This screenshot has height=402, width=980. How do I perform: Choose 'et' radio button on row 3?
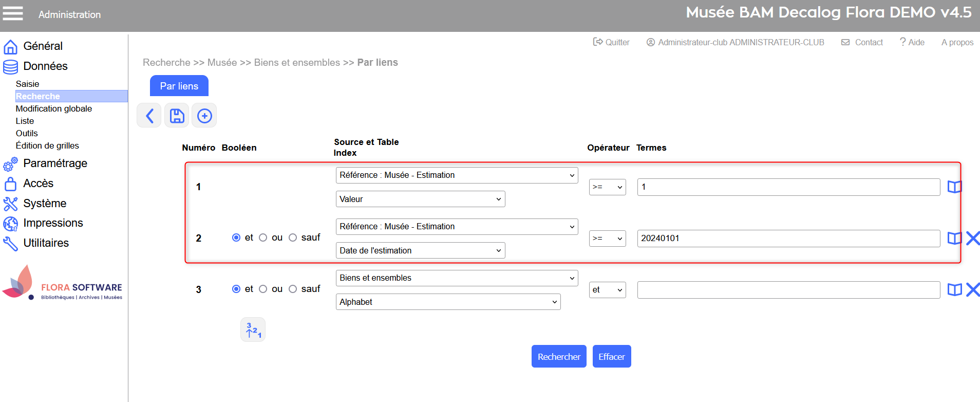(236, 289)
